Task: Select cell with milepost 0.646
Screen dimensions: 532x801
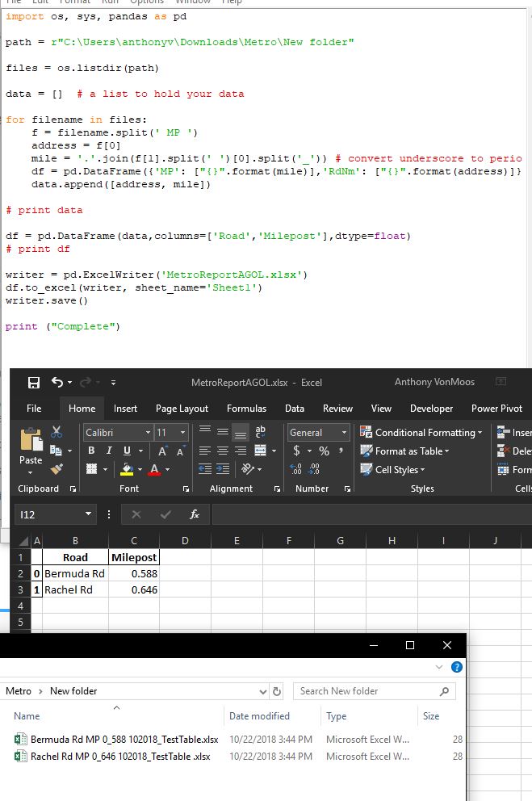Action: coord(134,589)
